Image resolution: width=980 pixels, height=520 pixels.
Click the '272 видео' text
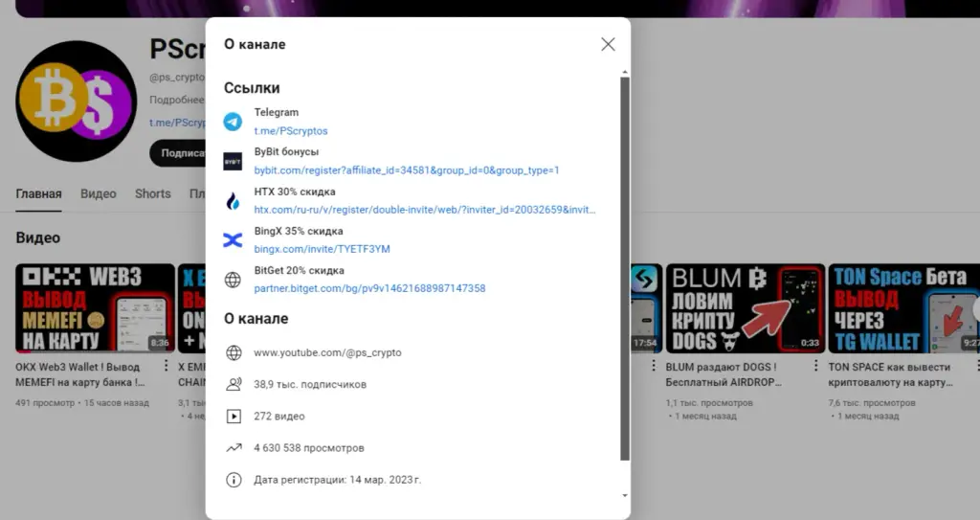pos(279,417)
